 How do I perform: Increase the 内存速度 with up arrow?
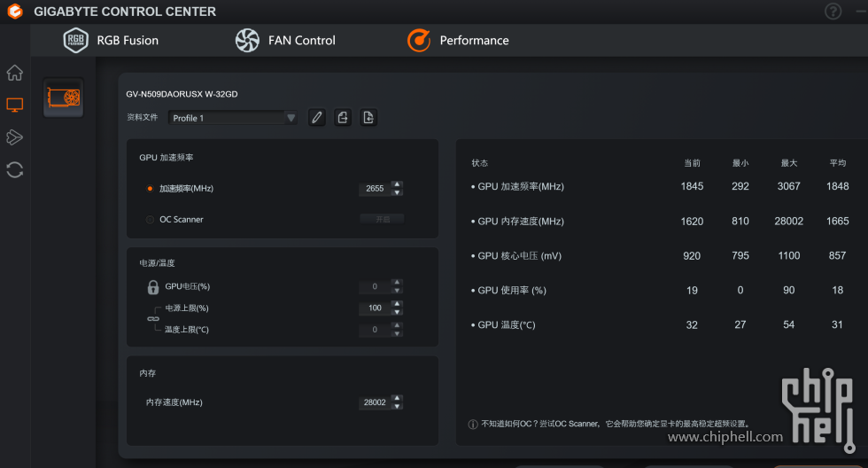tap(397, 398)
